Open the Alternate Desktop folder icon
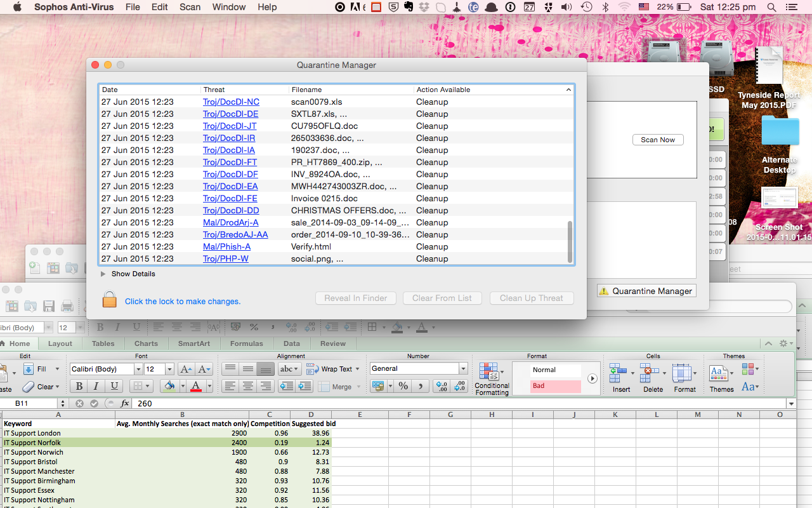The image size is (812, 508). click(780, 132)
